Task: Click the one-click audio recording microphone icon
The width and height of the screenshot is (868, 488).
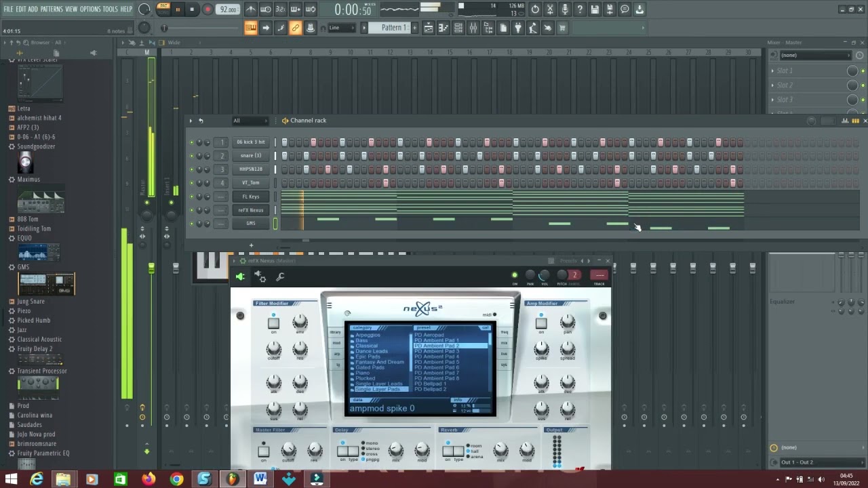Action: tap(565, 9)
